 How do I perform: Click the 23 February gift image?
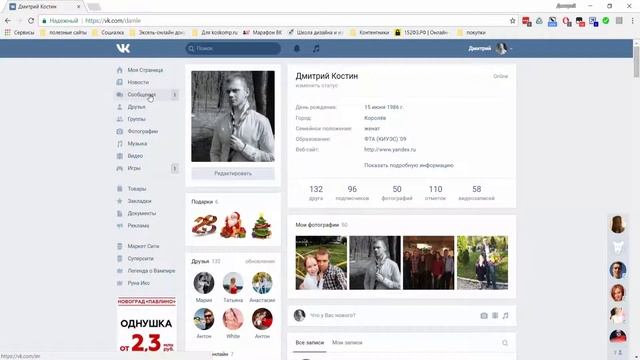(x=204, y=225)
